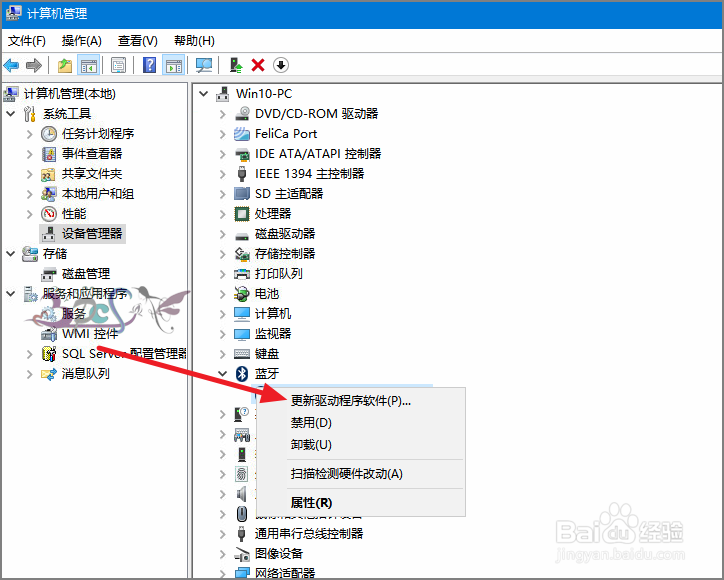Collapse the 服务和应用程序 node

click(x=11, y=294)
